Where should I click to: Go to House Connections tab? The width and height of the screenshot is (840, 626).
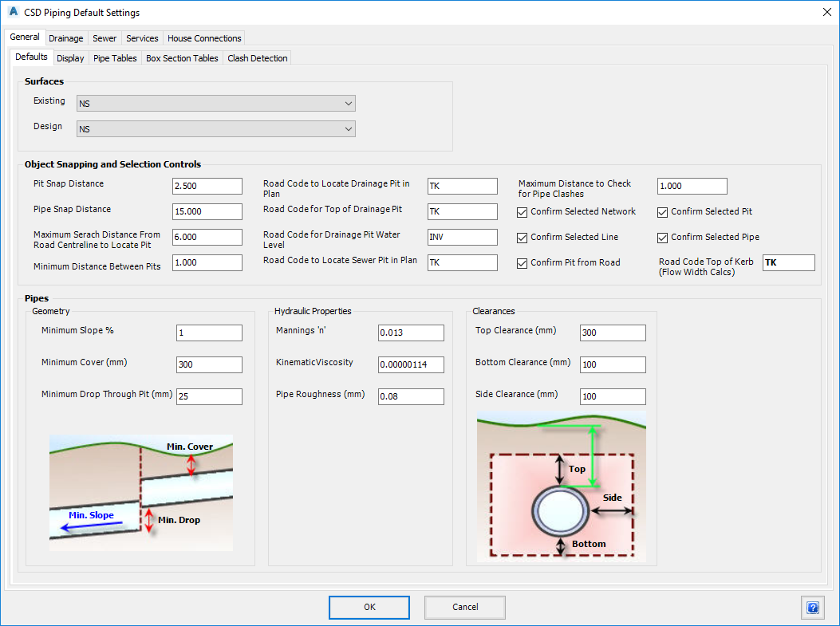point(204,38)
